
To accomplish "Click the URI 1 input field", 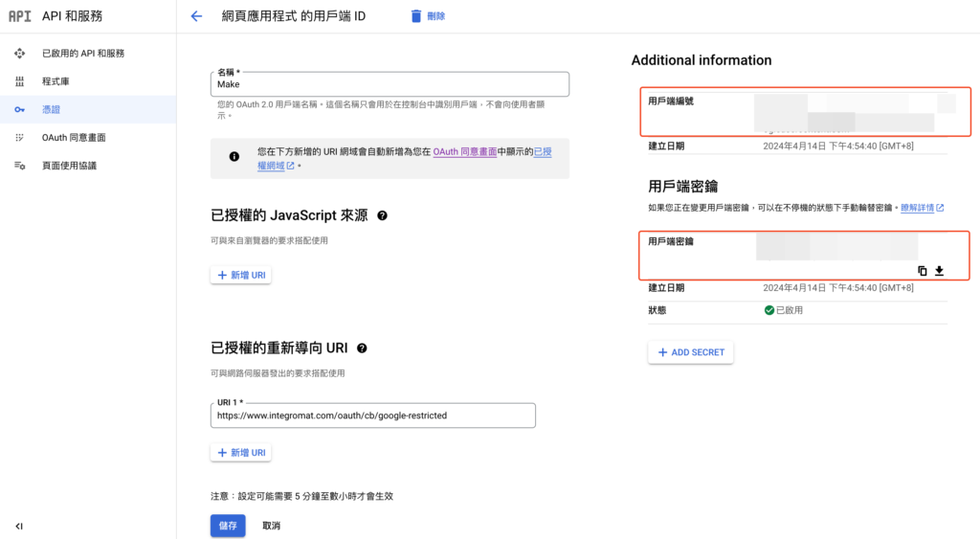I will coord(373,415).
